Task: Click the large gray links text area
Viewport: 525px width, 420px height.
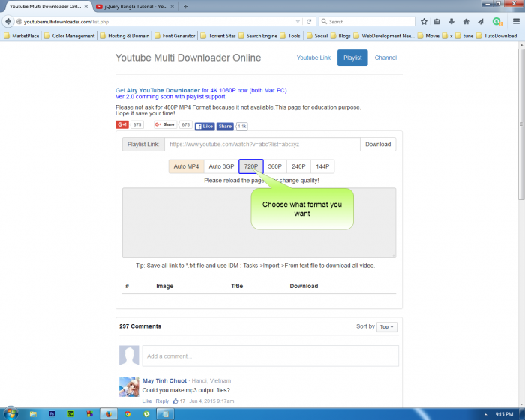Action: coord(259,223)
